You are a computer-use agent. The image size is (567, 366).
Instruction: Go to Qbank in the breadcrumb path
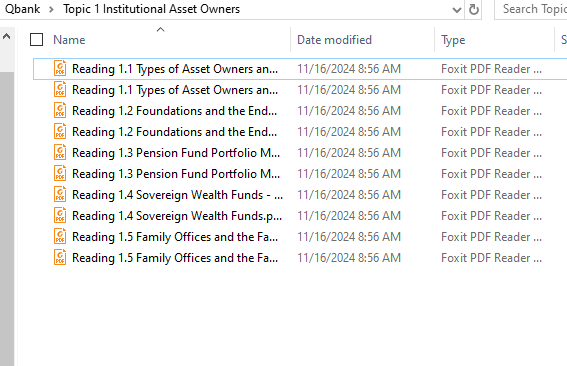[22, 9]
